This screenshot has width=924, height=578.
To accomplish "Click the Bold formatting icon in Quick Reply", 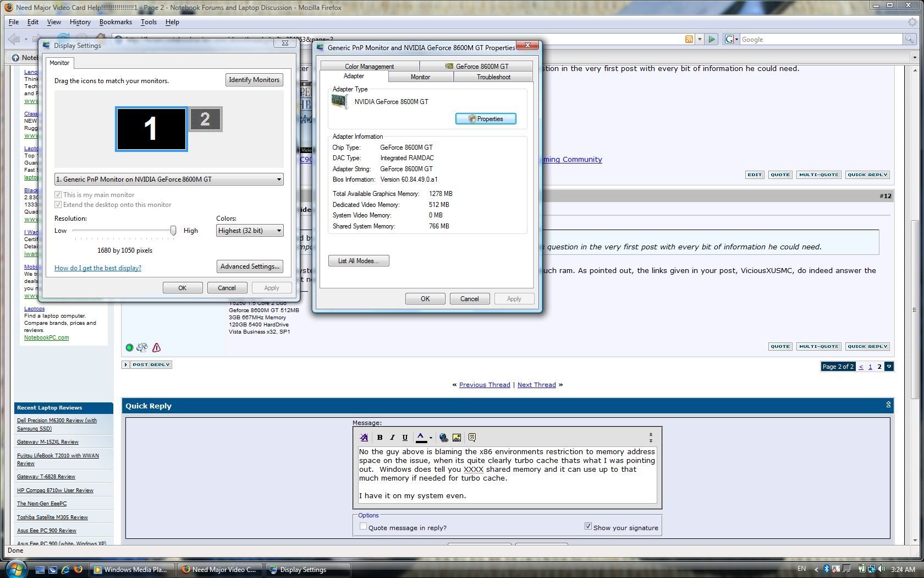I will [380, 438].
